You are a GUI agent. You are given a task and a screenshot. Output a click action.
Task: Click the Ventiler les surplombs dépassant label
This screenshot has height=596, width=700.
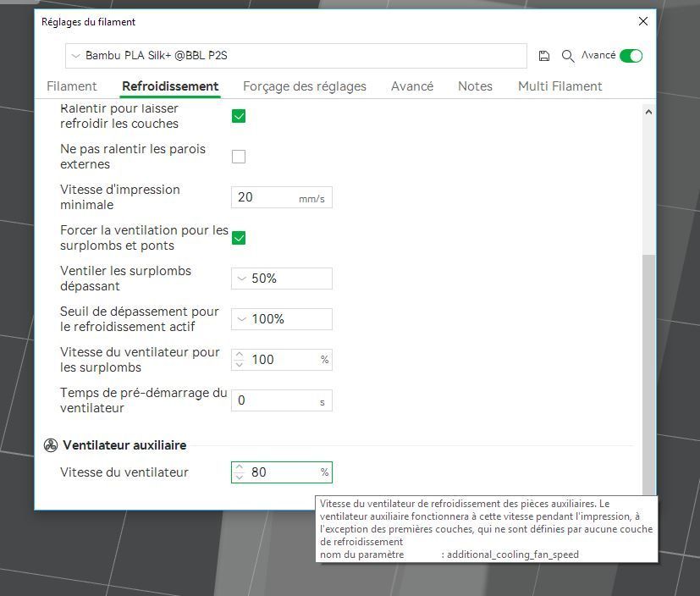coord(125,279)
